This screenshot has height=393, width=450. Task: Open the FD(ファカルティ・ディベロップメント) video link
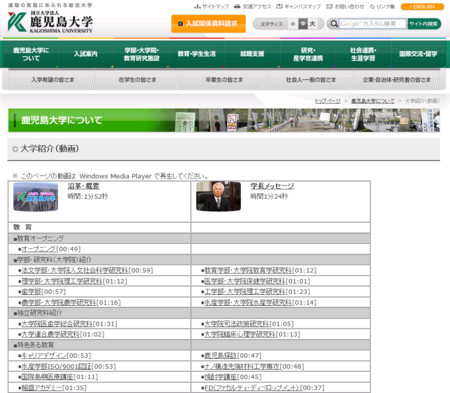click(252, 388)
